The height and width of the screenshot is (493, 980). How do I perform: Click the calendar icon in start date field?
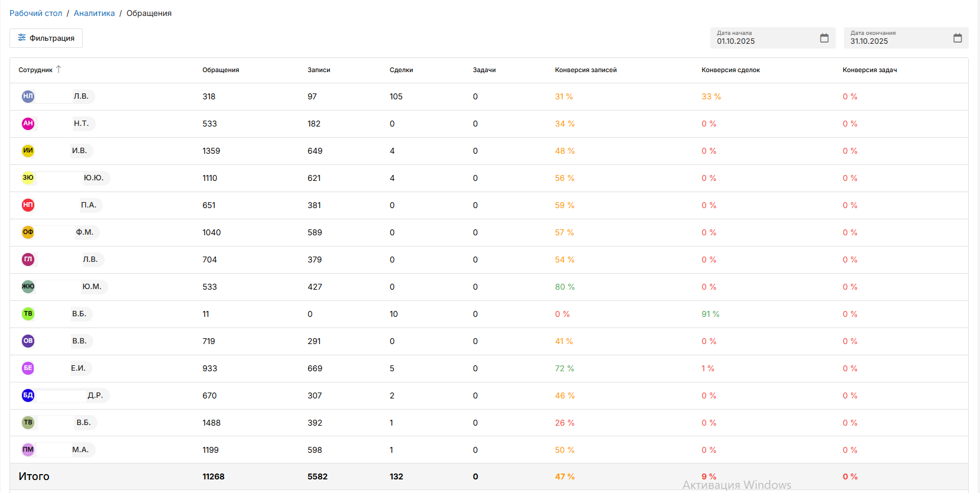(x=824, y=38)
